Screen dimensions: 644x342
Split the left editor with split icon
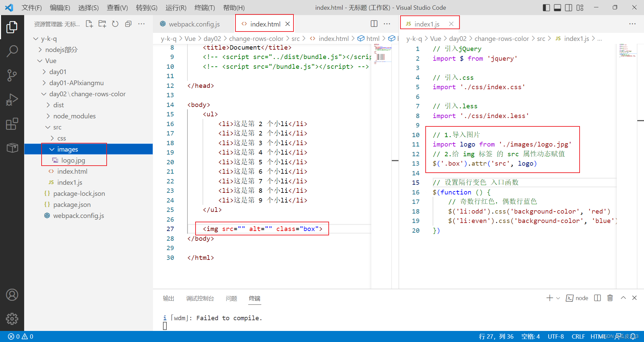pos(374,24)
